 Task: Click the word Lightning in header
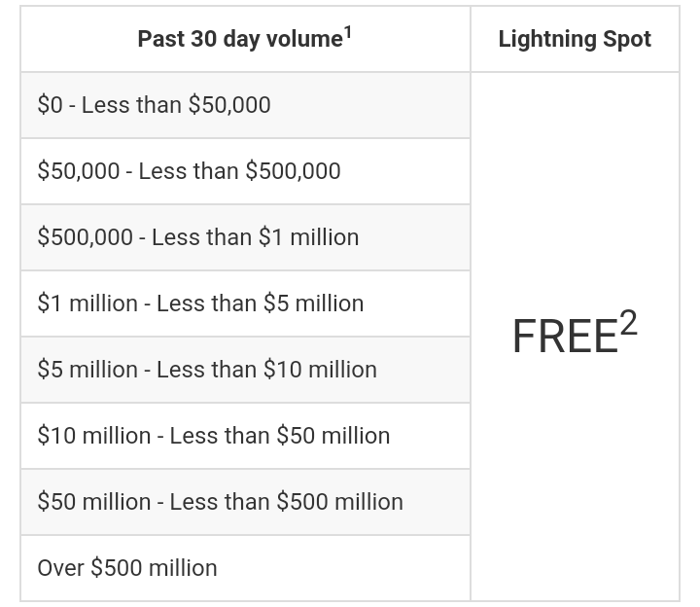pos(547,39)
